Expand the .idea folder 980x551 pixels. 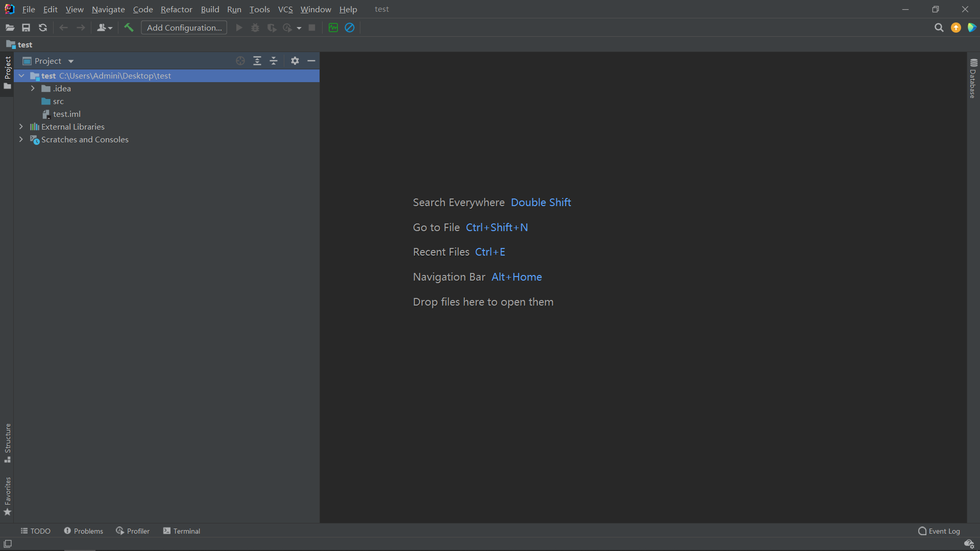(33, 88)
